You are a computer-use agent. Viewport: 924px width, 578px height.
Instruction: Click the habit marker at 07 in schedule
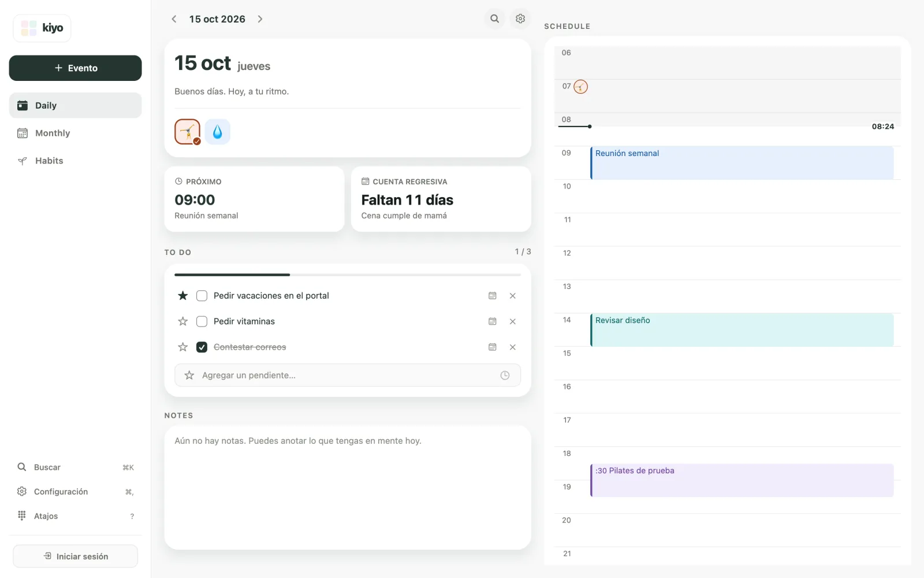pyautogui.click(x=580, y=87)
